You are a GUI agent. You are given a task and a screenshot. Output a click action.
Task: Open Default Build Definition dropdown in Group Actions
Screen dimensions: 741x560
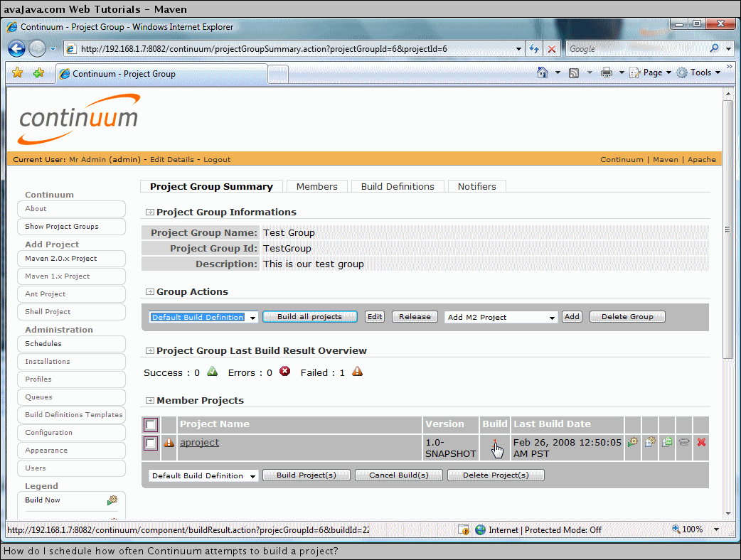pos(203,317)
